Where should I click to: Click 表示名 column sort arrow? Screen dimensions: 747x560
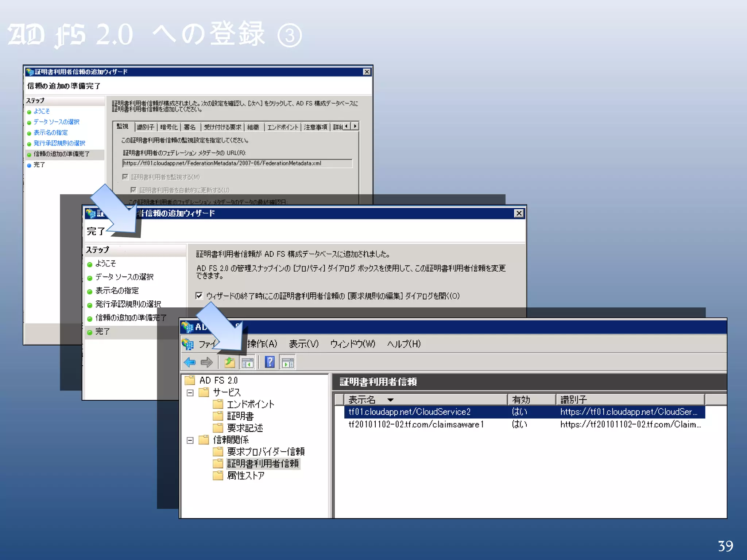click(x=390, y=400)
